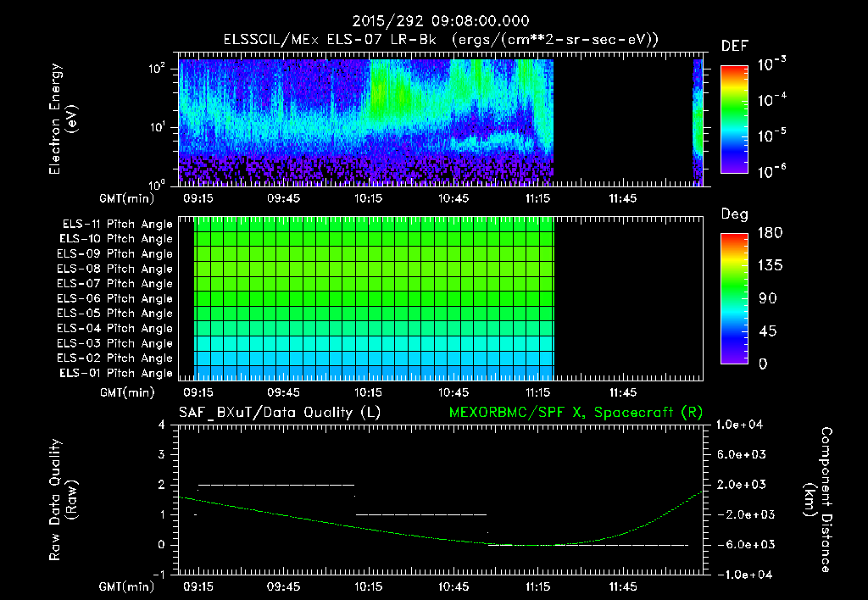
Task: Click the 1.0e+04 right axis value
Action: pyautogui.click(x=739, y=425)
